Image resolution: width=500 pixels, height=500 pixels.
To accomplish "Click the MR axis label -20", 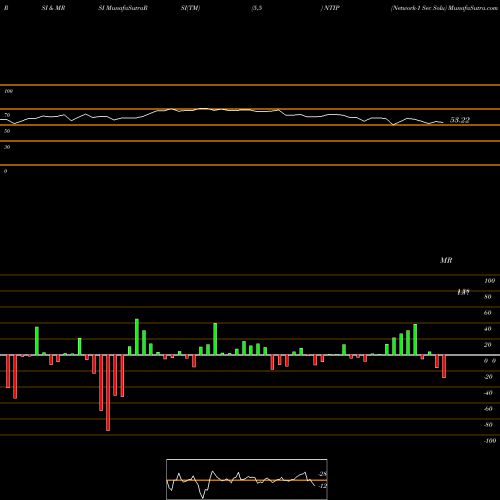I will [x=488, y=377].
